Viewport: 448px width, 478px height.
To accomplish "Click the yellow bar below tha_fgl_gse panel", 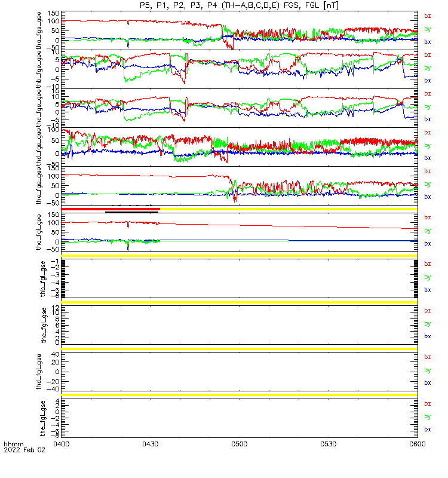I will (240, 256).
